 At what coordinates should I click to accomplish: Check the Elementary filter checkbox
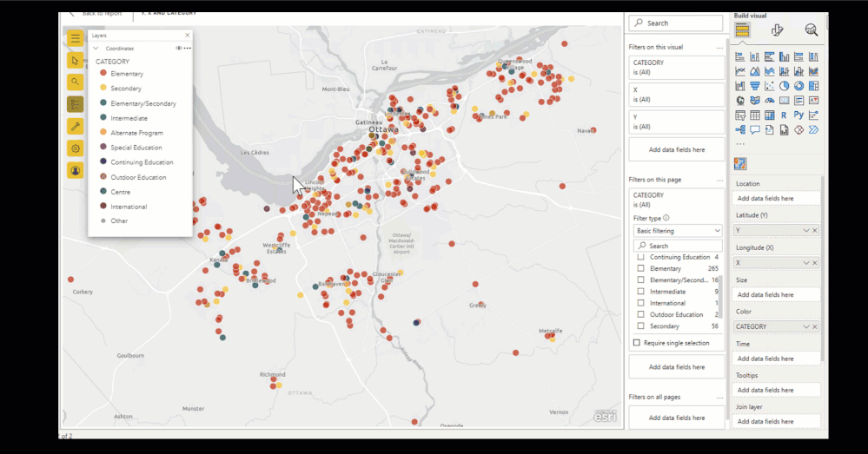click(x=641, y=268)
